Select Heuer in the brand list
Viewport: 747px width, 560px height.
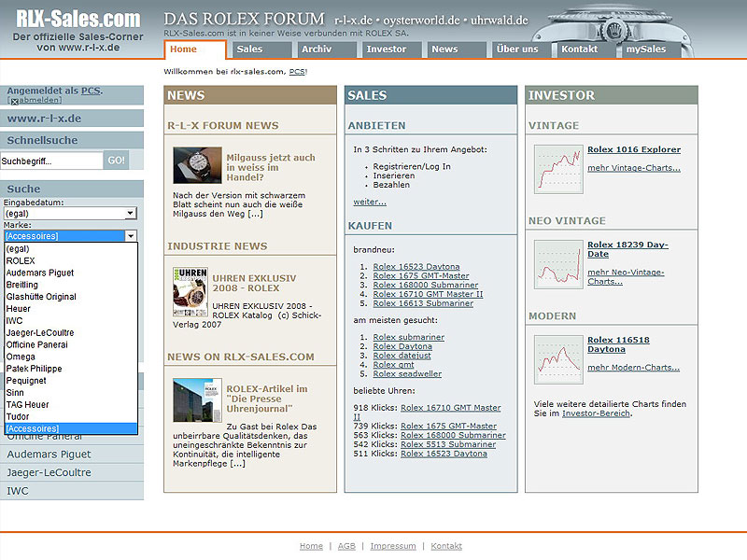coord(71,309)
